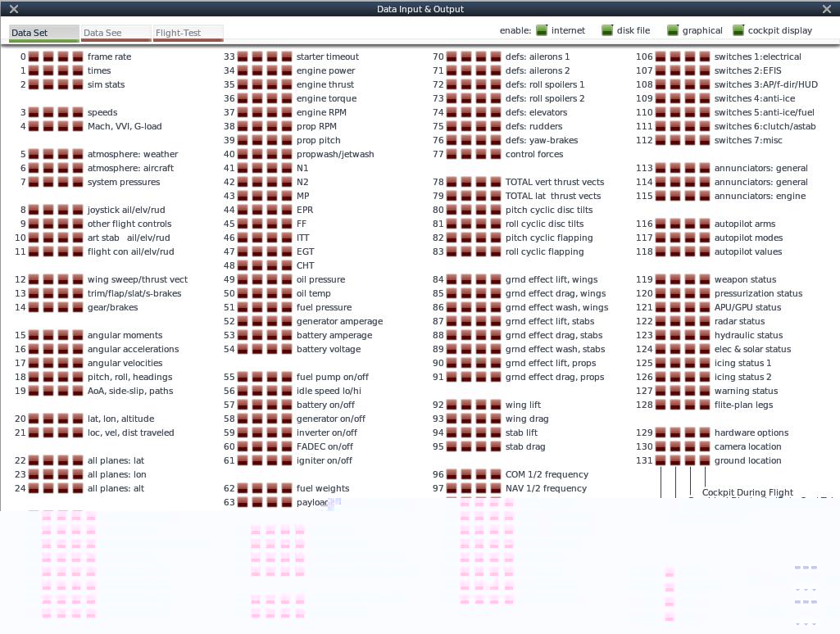Select the Data Set tab
Screen dimensions: 840x634
(43, 34)
